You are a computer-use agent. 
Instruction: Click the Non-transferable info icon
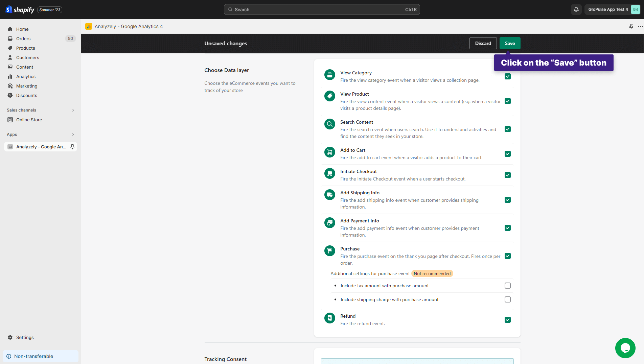9,356
